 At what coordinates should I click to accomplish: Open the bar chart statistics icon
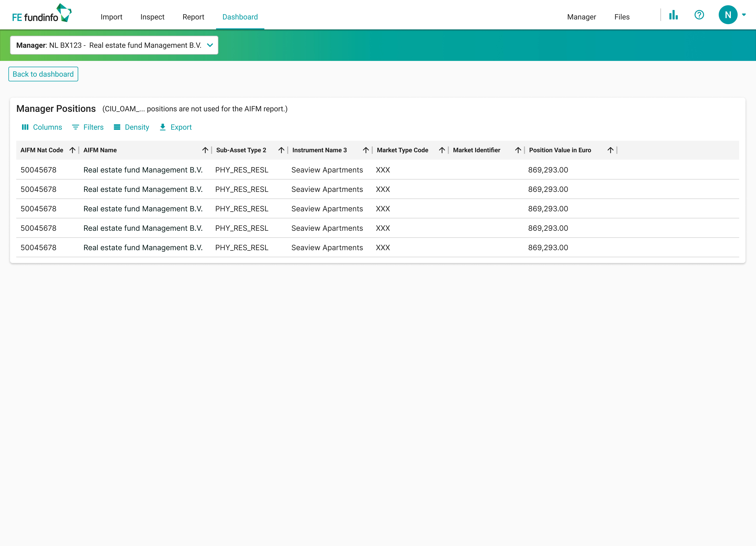pos(673,15)
